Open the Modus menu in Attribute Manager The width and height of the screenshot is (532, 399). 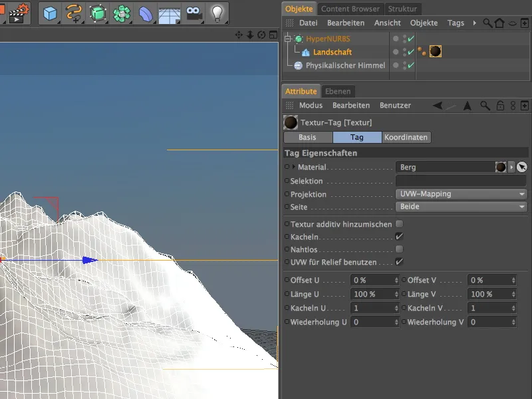click(311, 106)
